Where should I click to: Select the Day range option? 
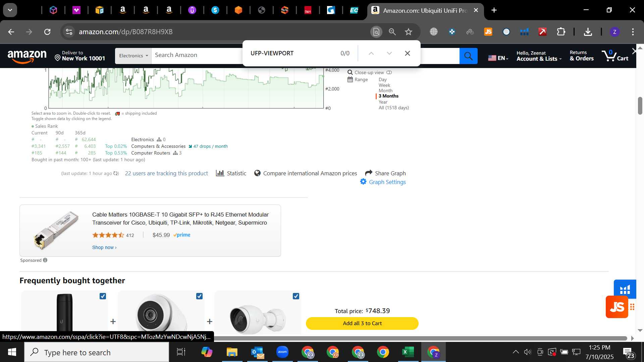click(383, 79)
